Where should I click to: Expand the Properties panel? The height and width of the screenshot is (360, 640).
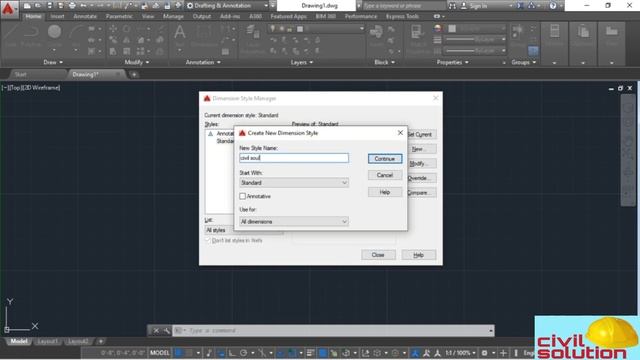coord(453,62)
